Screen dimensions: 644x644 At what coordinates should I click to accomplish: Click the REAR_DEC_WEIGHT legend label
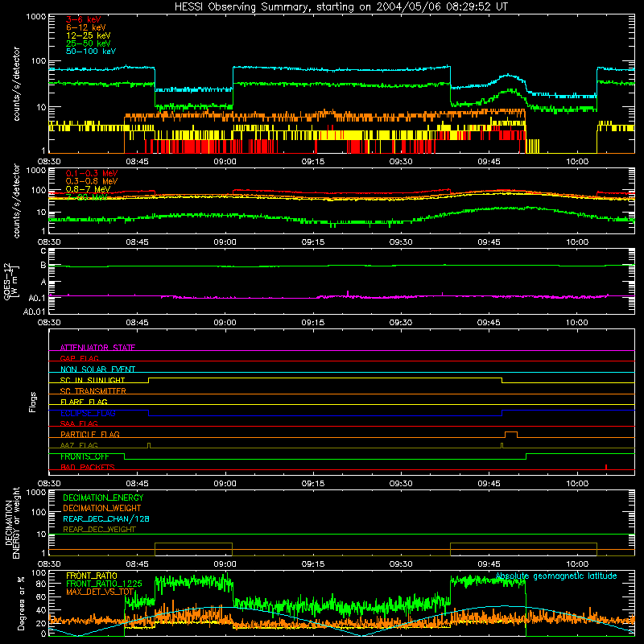click(x=99, y=530)
